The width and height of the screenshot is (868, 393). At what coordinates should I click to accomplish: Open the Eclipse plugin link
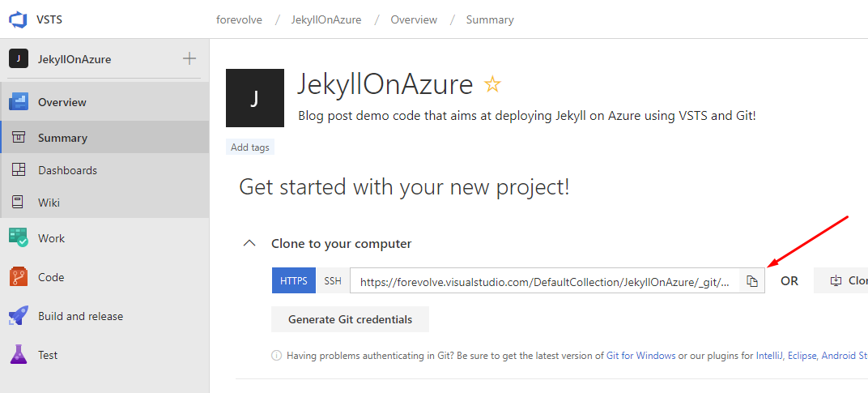(802, 356)
